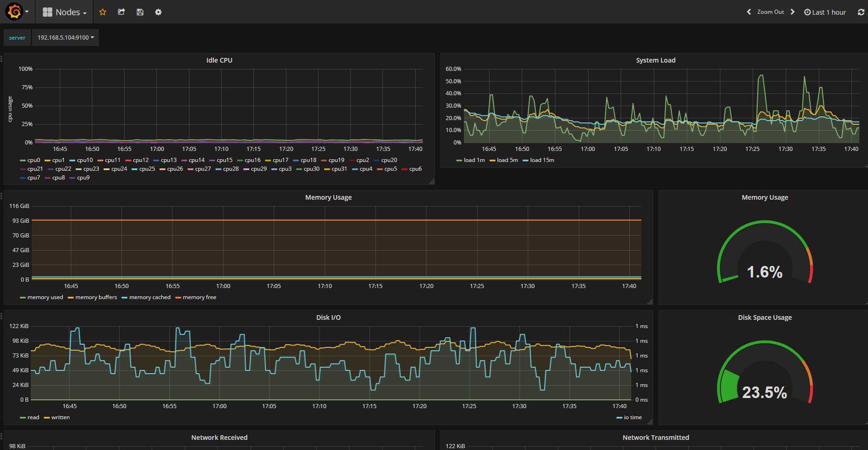Open the first row menu handle beside Idle CPU

point(1,58)
